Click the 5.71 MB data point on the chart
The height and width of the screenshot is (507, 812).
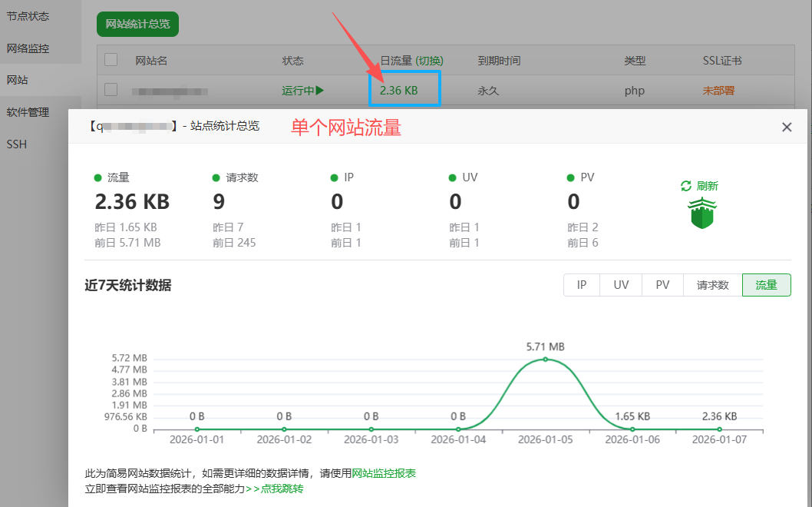545,359
